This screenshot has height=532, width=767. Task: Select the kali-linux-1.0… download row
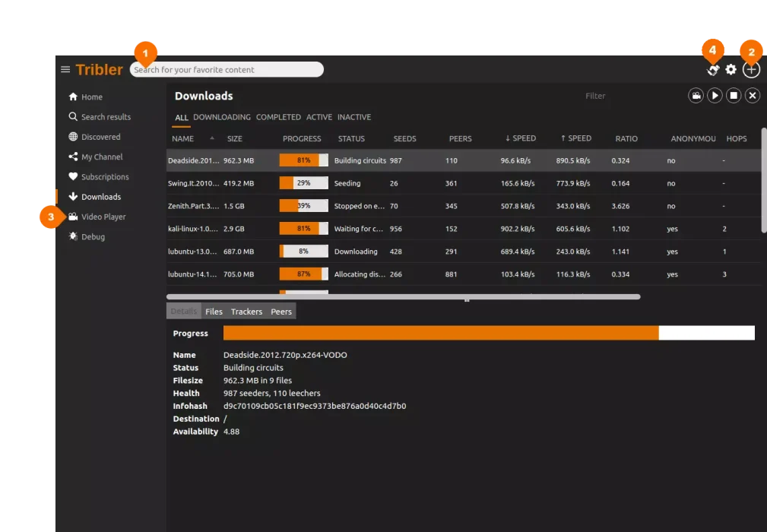[464, 229]
